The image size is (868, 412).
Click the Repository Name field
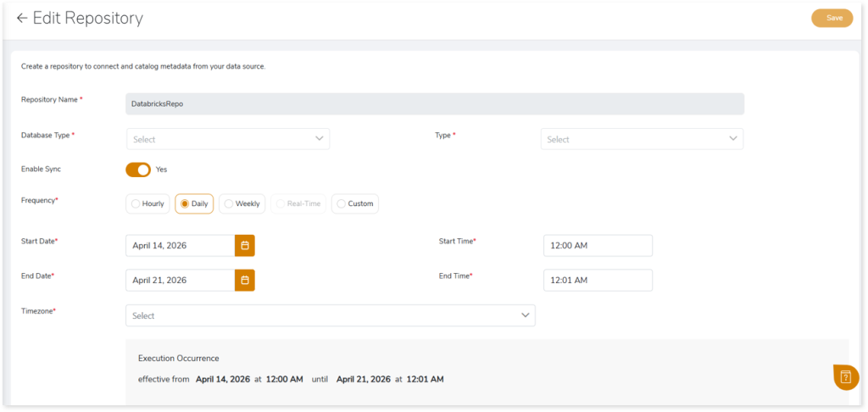click(x=434, y=103)
